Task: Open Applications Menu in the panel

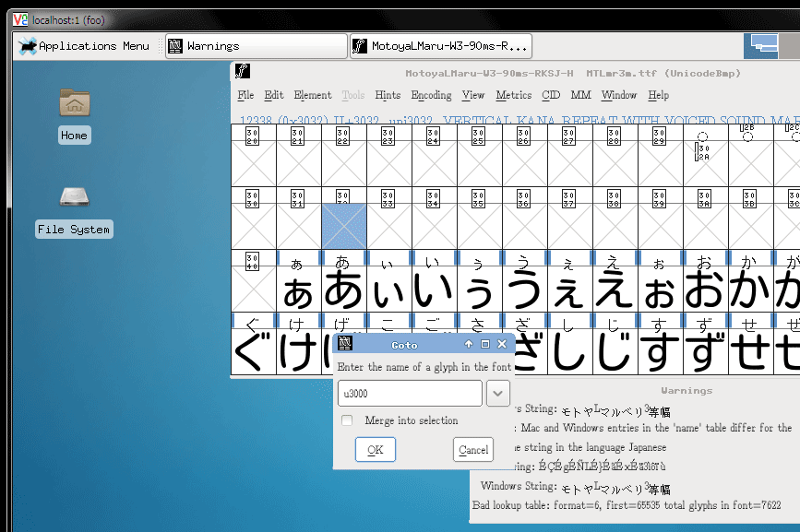Action: pyautogui.click(x=84, y=46)
